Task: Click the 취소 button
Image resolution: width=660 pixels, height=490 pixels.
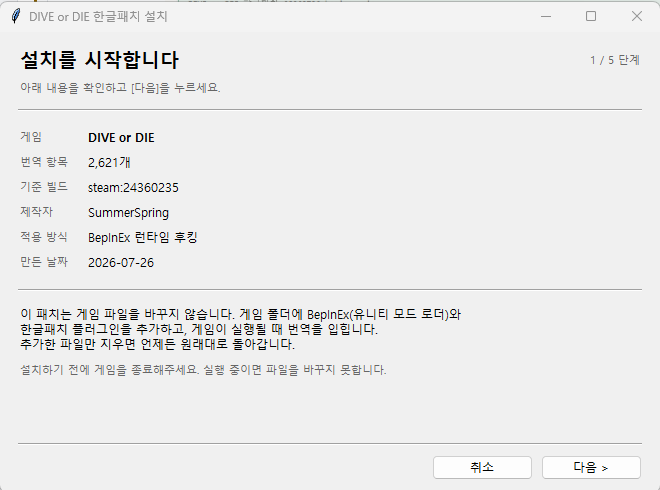Action: point(482,467)
